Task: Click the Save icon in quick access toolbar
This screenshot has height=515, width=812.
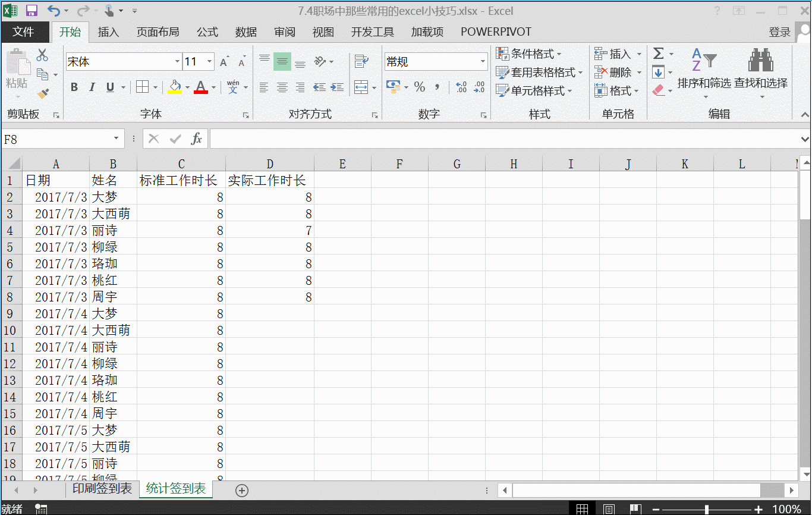Action: click(32, 11)
